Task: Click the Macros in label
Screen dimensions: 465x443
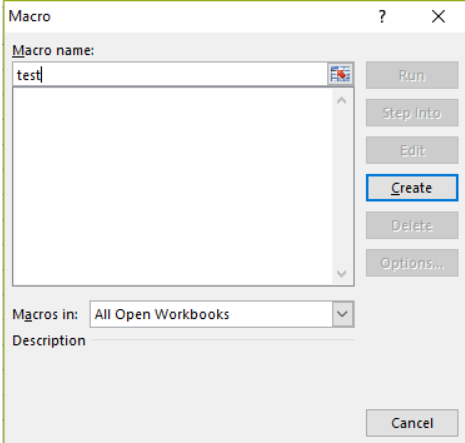Action: 45,314
